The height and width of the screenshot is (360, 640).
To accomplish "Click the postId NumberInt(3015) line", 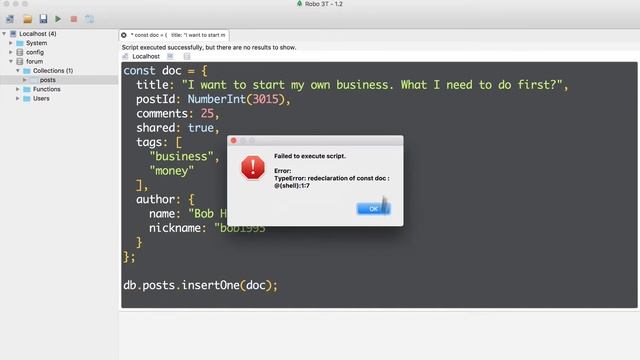I will 213,99.
